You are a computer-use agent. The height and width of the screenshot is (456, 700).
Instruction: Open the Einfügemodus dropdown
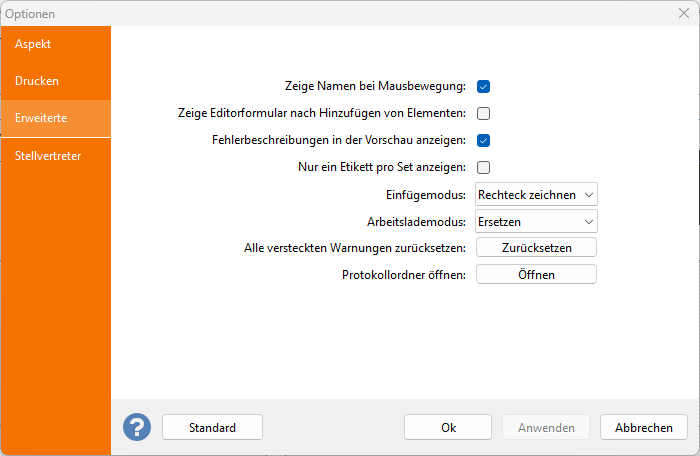[536, 194]
